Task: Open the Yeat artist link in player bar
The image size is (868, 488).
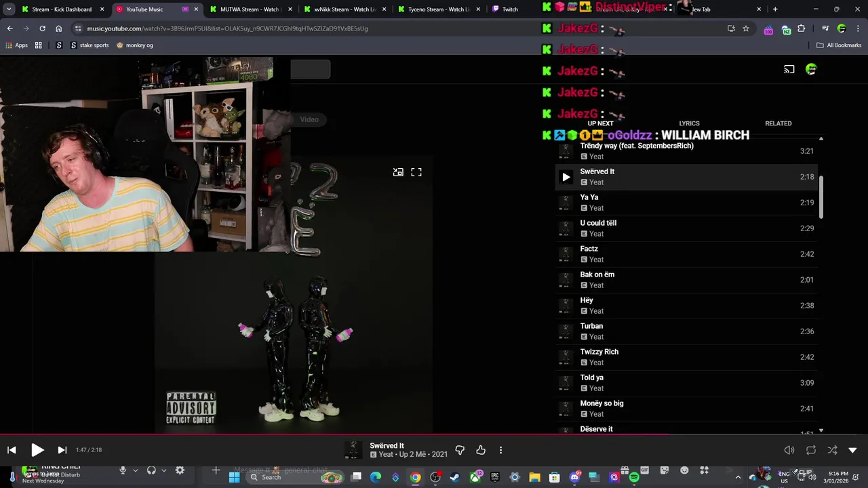Action: (x=385, y=455)
